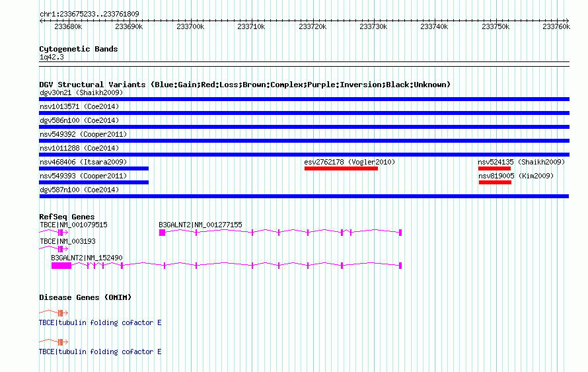Click the nsv468406 (Itsara2009) label
Viewport: 588px width, 372px height.
point(83,162)
